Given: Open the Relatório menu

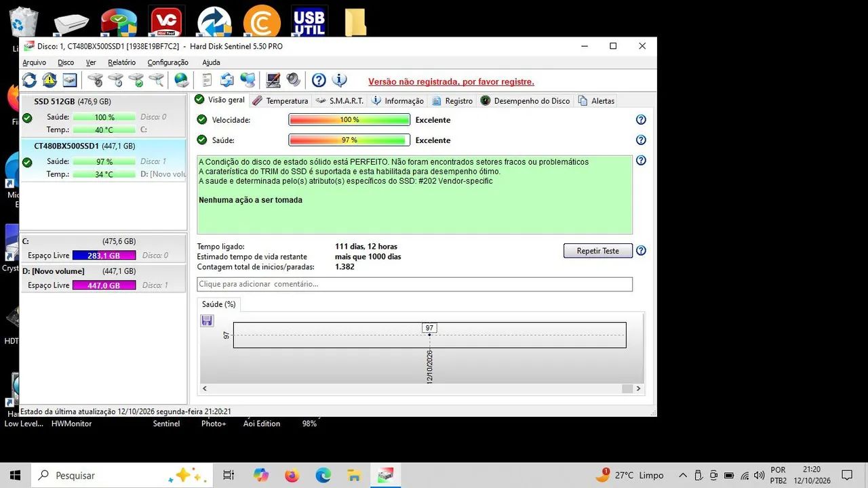Looking at the screenshot, I should tap(122, 62).
